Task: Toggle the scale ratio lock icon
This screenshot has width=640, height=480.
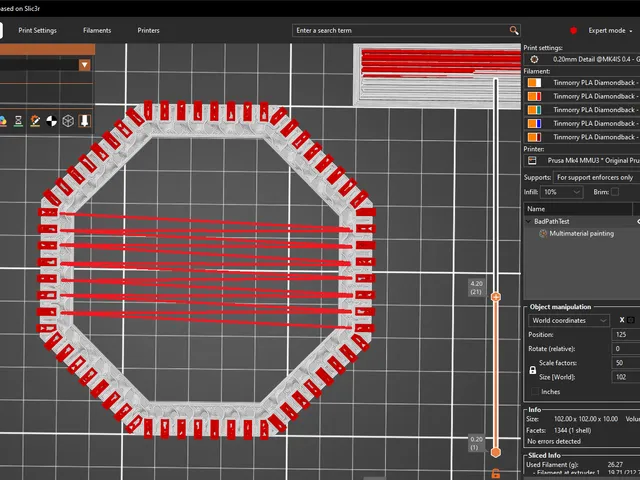Action: point(532,370)
